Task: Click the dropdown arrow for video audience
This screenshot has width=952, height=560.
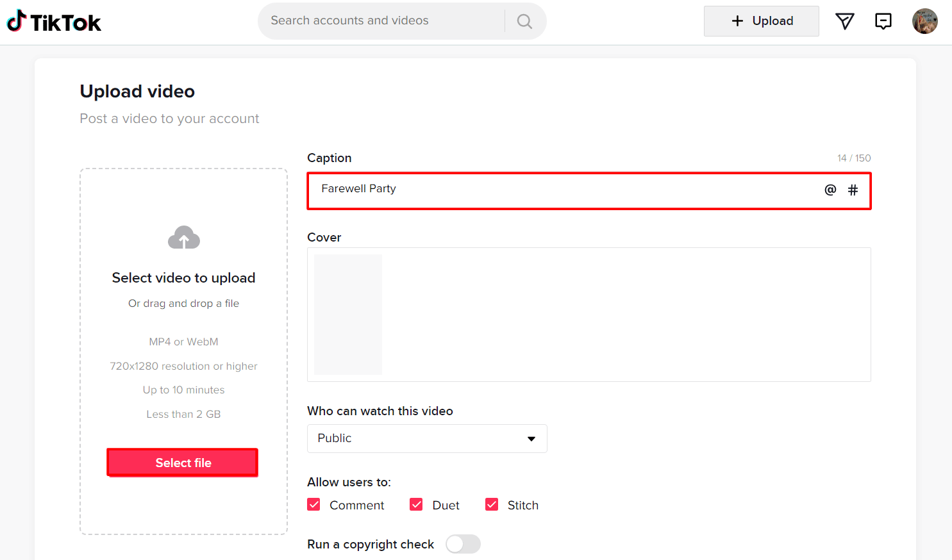Action: tap(531, 438)
